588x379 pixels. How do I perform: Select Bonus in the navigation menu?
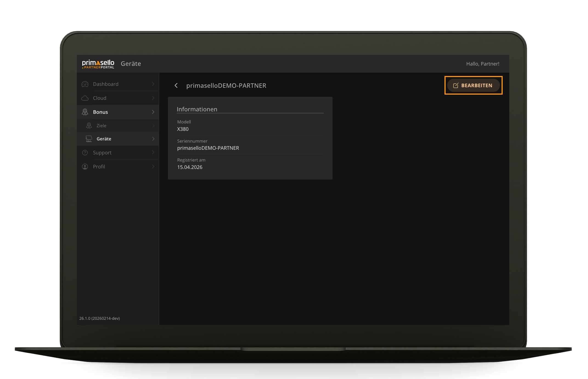click(x=100, y=112)
